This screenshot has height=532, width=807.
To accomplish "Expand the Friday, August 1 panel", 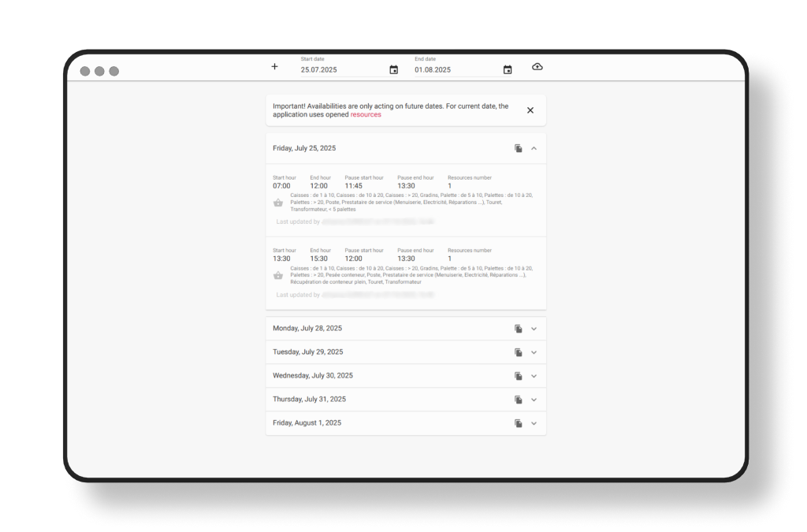I will coord(534,423).
